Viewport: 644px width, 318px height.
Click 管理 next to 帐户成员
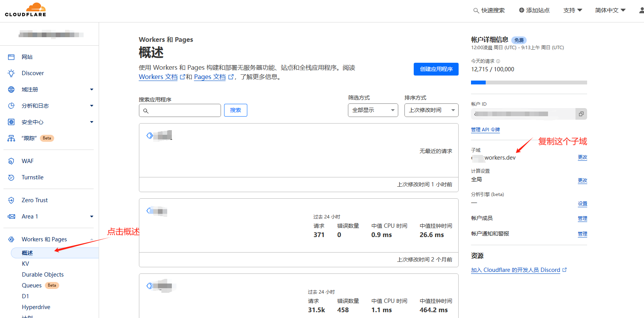point(582,218)
